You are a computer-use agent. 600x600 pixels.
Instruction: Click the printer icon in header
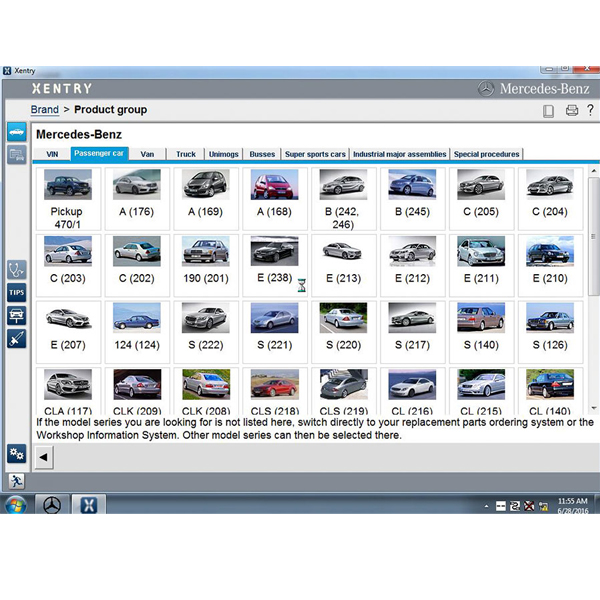point(572,111)
